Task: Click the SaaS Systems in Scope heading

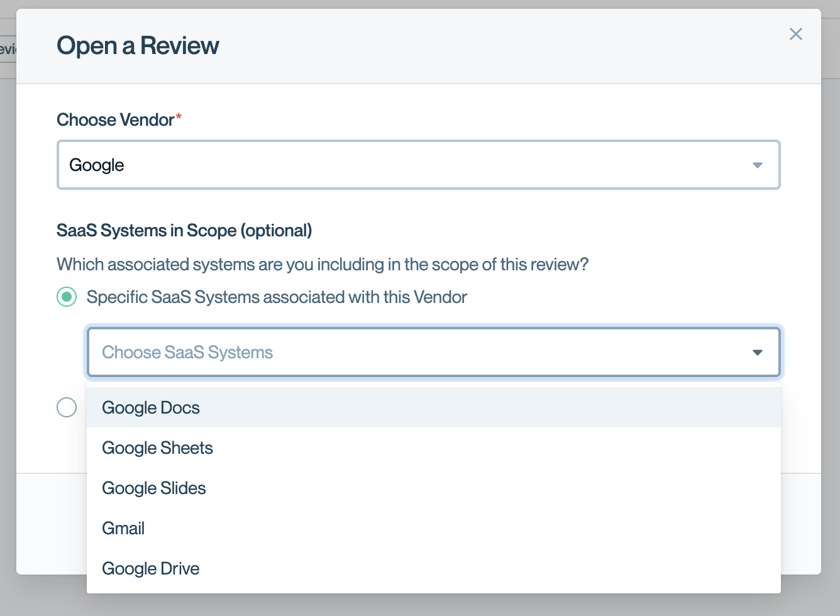Action: click(184, 231)
